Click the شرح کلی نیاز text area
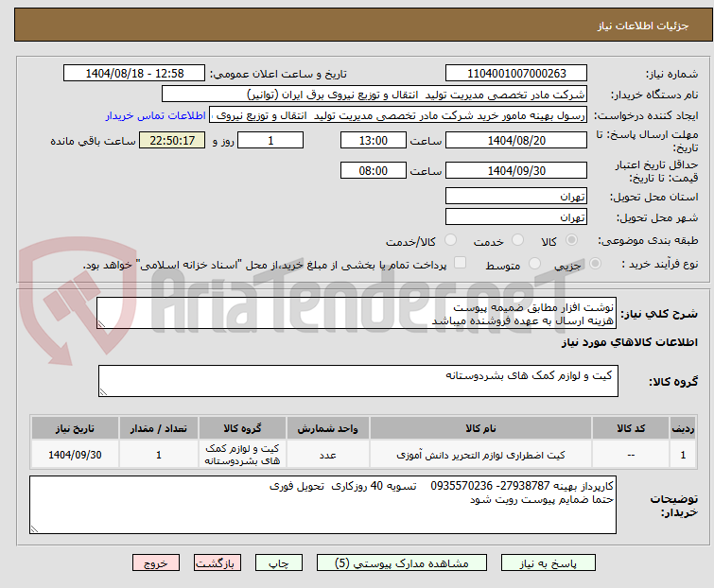 [357, 313]
